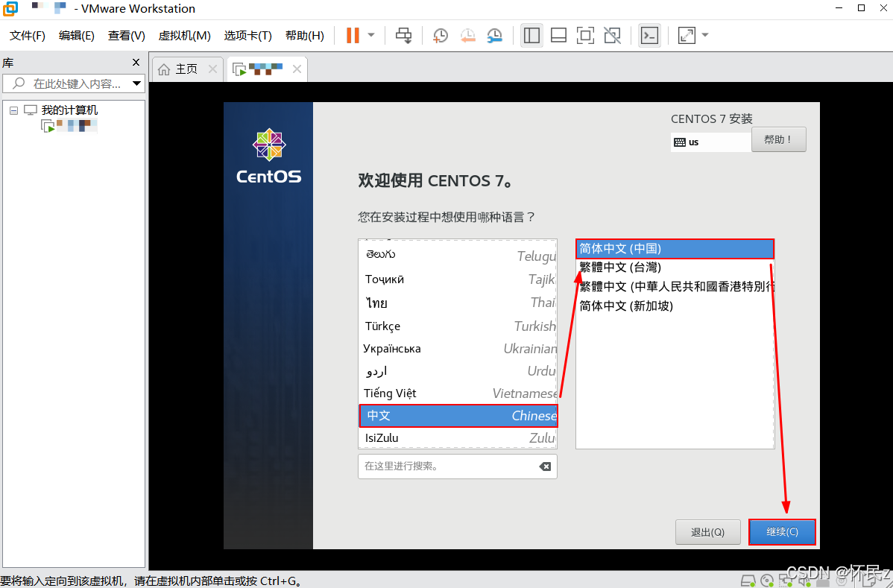Viewport: 893px width, 588px height.
Task: Open the library search filter dropdown
Action: pos(136,83)
